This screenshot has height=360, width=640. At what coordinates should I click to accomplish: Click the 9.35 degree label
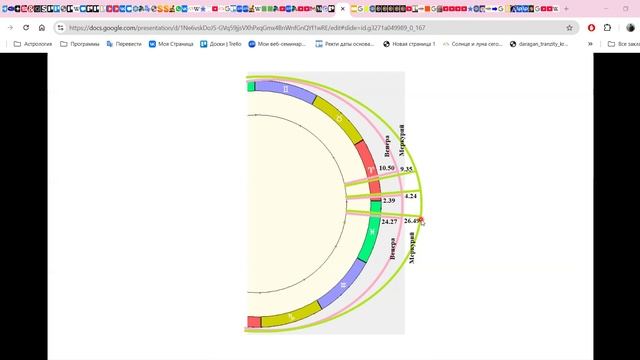pos(407,169)
